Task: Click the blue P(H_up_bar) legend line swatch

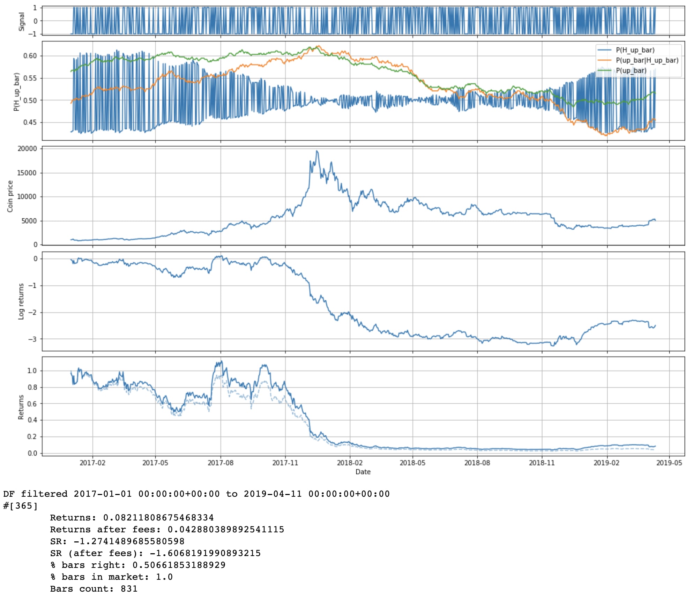Action: pos(604,50)
